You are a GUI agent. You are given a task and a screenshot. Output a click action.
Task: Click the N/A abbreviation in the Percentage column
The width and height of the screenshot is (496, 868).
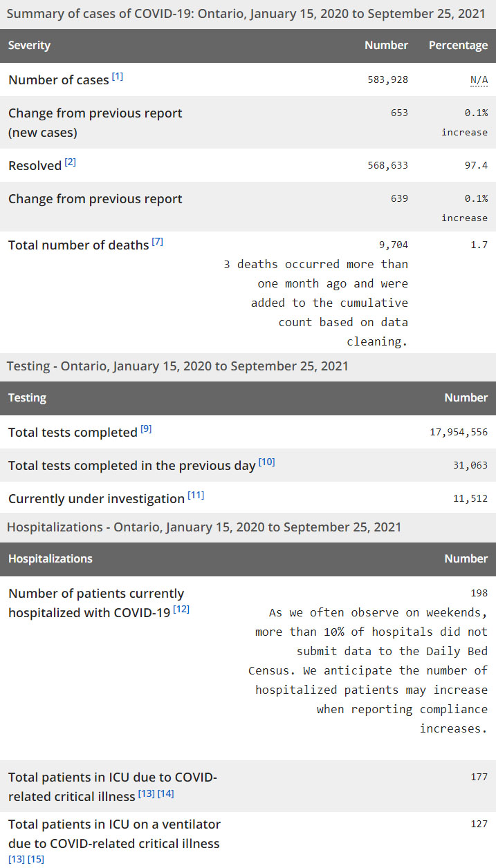click(x=479, y=79)
